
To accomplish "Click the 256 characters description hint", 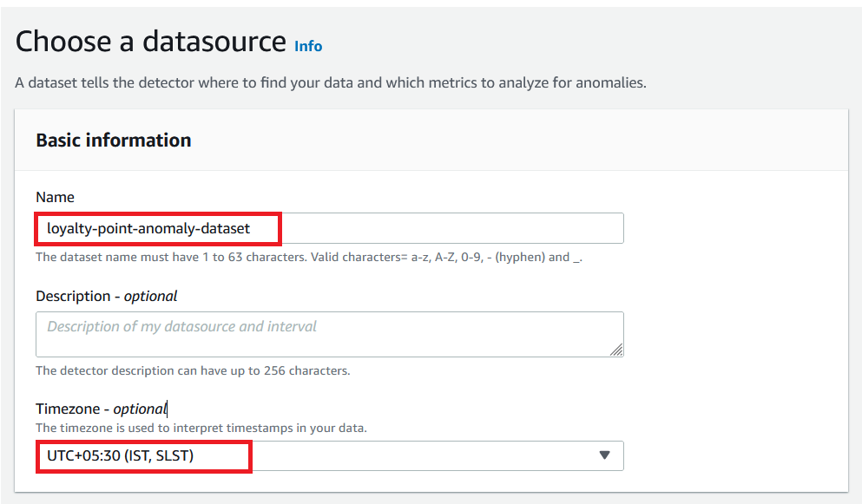I will (x=193, y=371).
